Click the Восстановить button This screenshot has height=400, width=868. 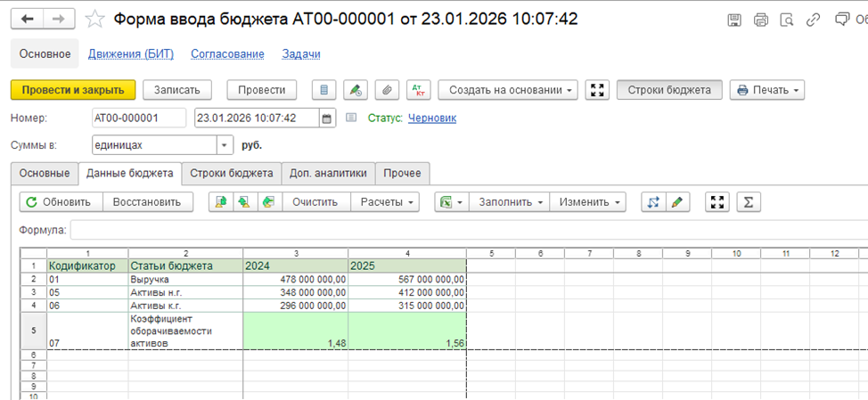click(x=148, y=202)
